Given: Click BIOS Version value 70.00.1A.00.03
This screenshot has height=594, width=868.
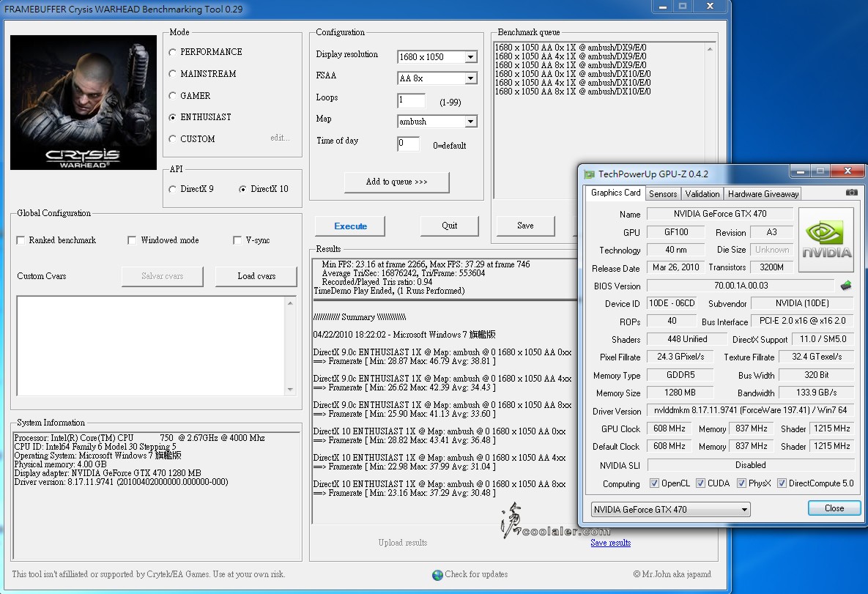Looking at the screenshot, I should (741, 286).
